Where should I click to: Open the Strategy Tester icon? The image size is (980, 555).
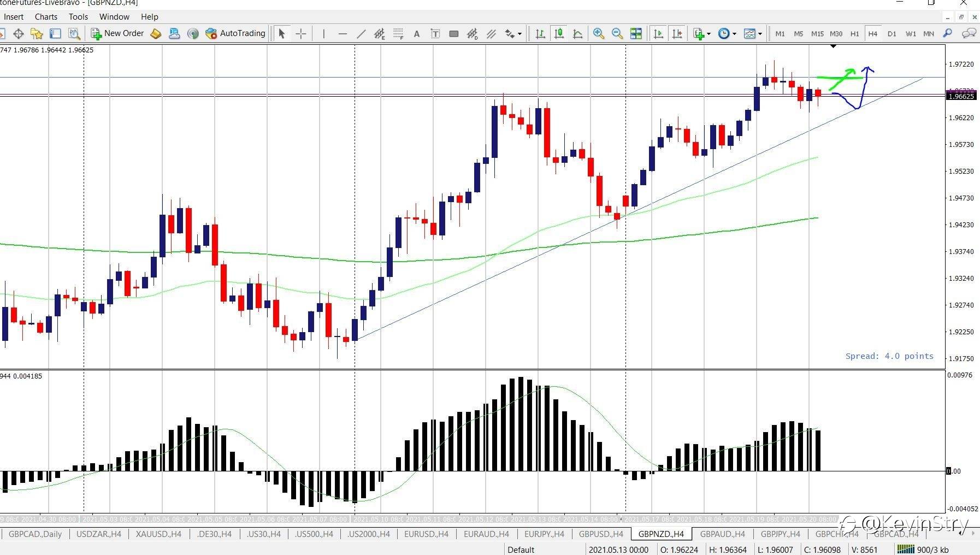coord(74,33)
